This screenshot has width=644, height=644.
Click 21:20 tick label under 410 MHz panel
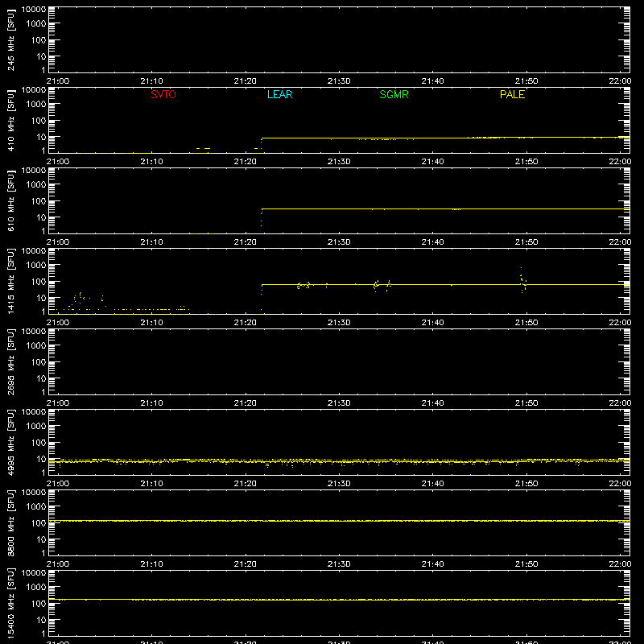246,162
